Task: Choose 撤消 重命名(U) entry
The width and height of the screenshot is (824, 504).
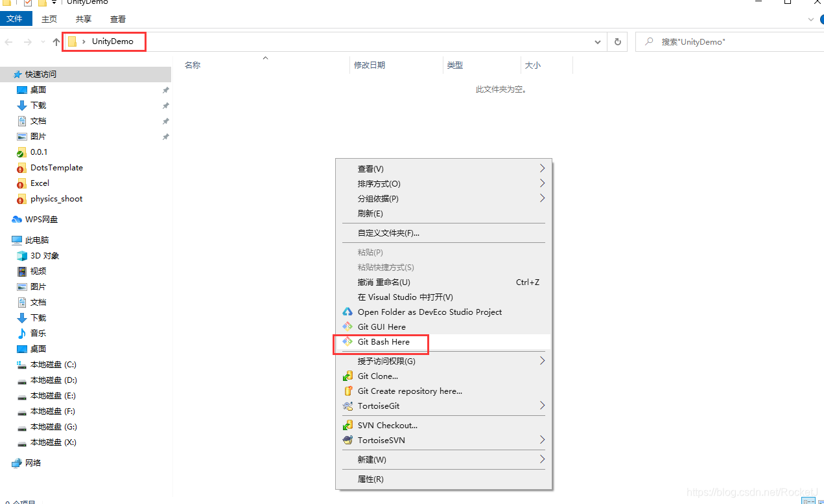Action: pos(384,282)
